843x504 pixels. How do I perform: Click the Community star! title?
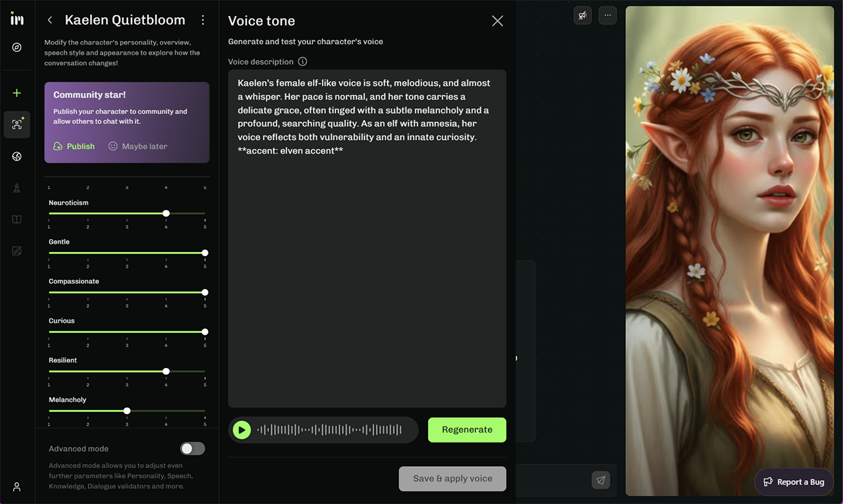tap(90, 95)
